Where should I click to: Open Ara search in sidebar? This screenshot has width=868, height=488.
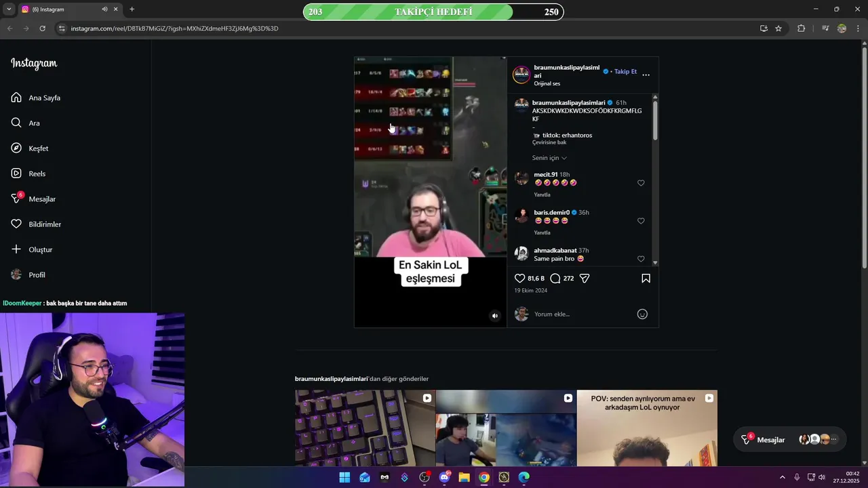coord(26,123)
